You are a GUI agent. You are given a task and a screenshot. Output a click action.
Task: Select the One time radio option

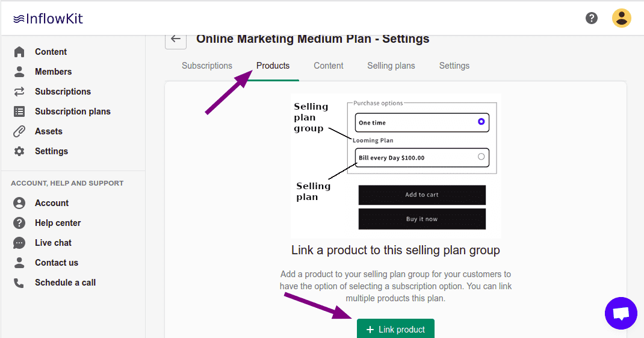tap(481, 122)
